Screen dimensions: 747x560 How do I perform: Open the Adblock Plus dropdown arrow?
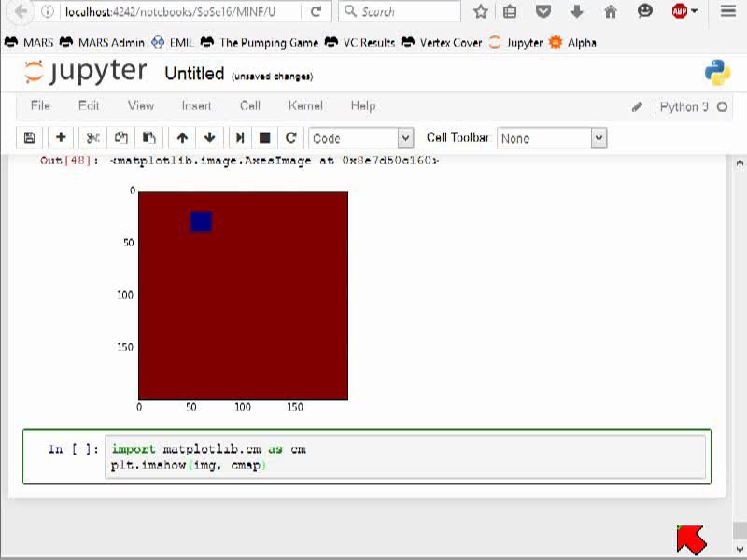click(694, 11)
